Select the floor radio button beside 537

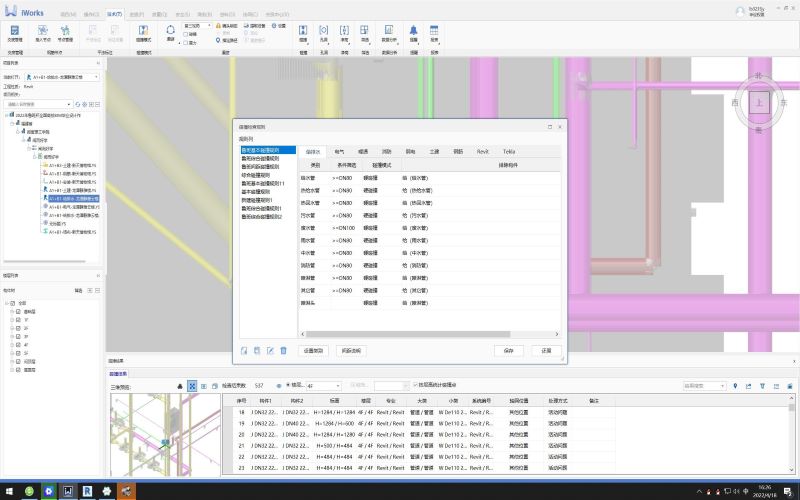click(288, 385)
